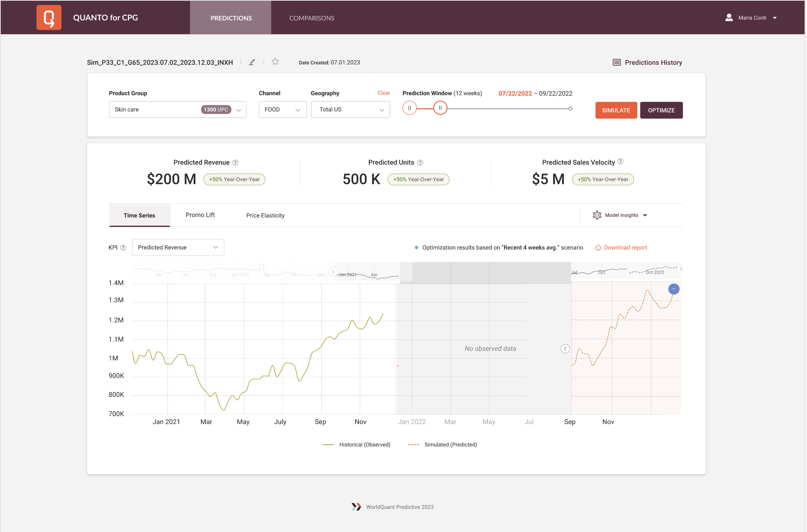Click Predicted Sales Velocity help icon

620,162
